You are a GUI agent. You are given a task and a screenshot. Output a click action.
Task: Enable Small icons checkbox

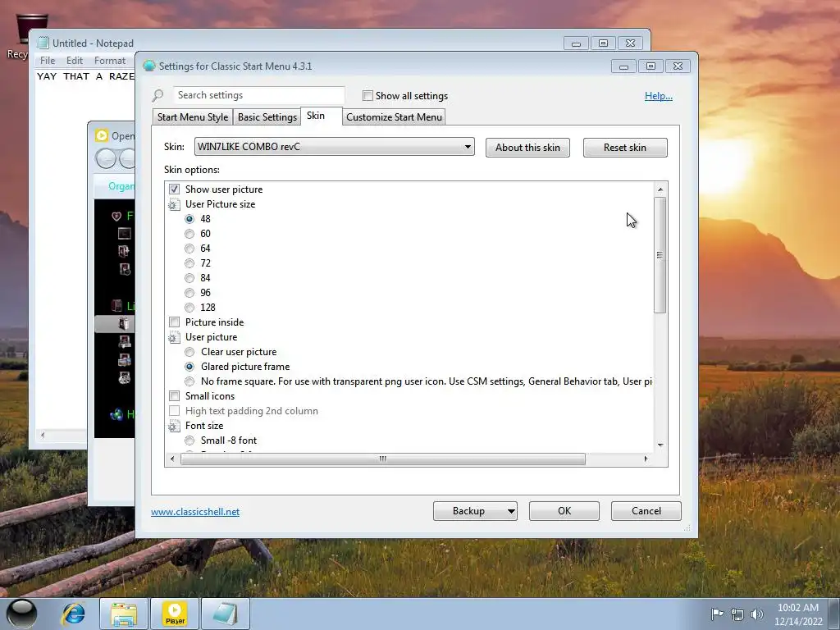click(x=174, y=396)
